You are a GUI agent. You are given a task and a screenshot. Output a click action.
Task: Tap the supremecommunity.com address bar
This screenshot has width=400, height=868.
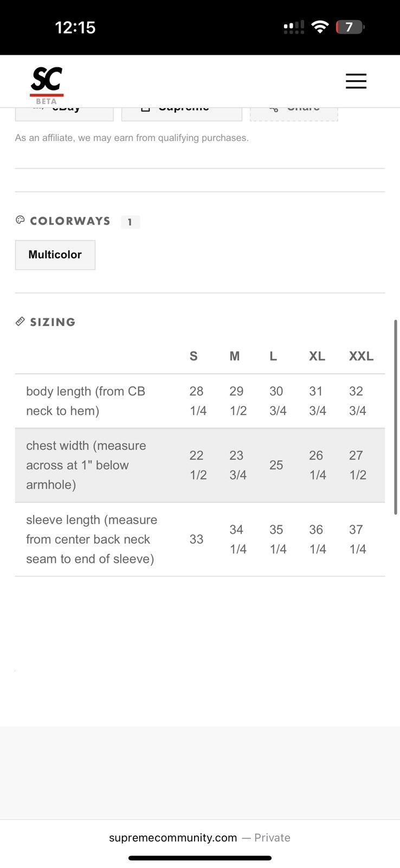(x=199, y=838)
